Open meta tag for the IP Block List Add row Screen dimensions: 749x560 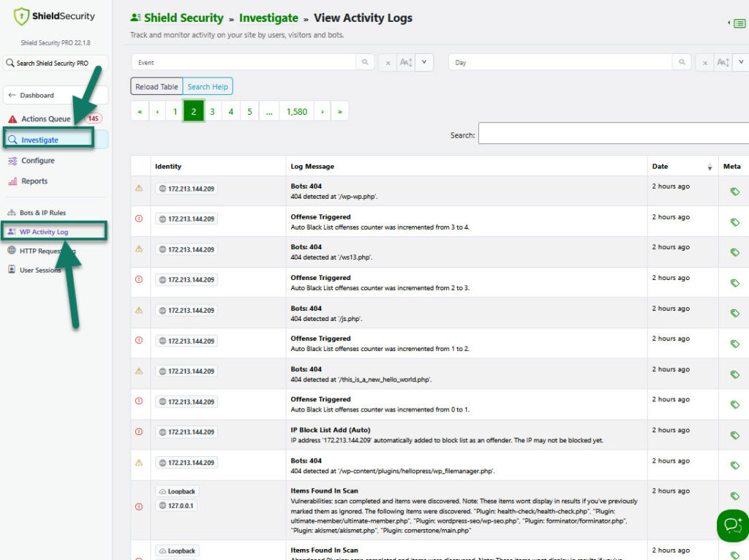click(734, 435)
